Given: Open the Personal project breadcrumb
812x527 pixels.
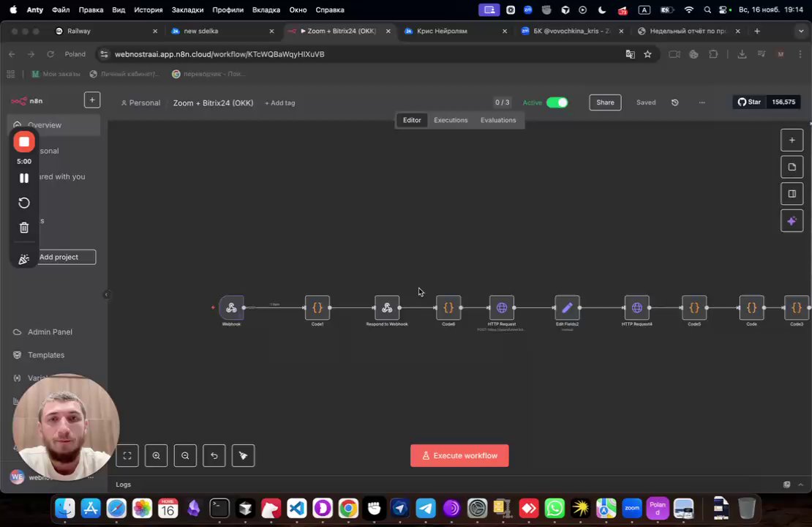Looking at the screenshot, I should 140,103.
